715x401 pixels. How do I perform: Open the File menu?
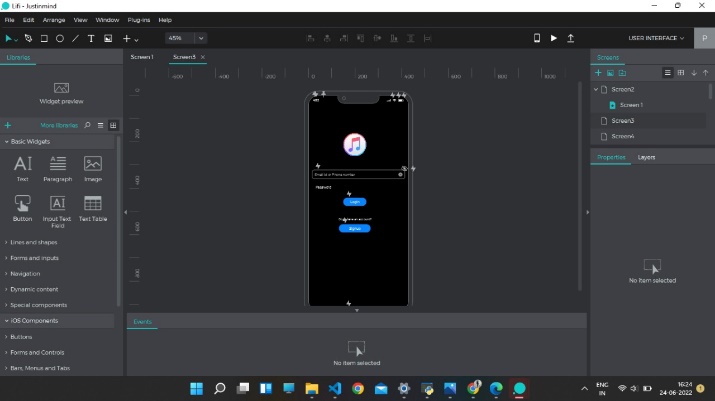point(10,20)
